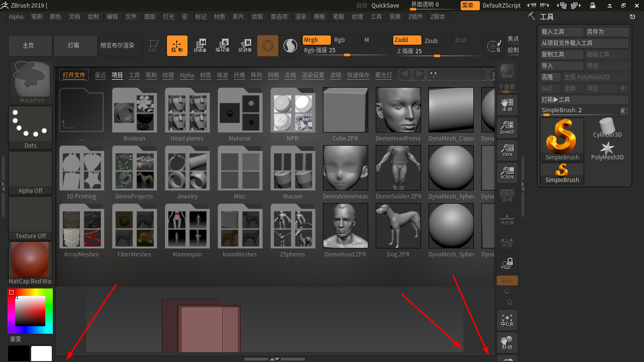Click the 中心点 frame icon
Screen dimensions: 644x362
(507, 320)
